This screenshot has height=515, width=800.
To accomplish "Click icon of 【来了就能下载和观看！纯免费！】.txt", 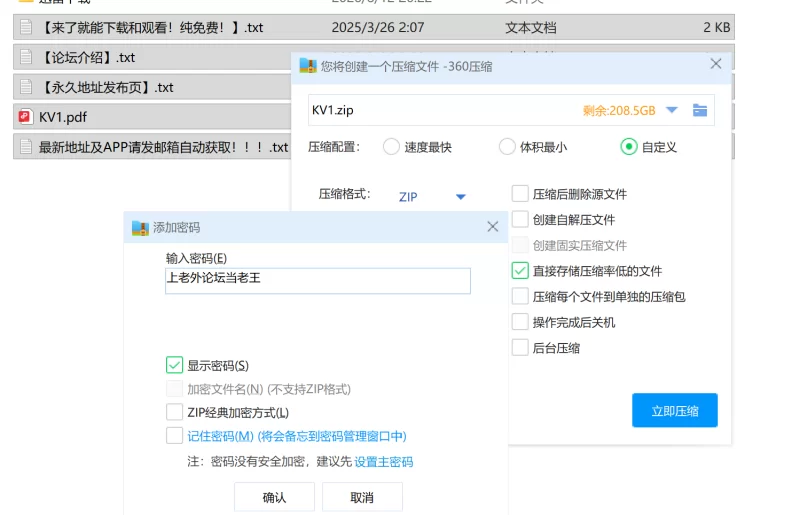I will [x=26, y=27].
